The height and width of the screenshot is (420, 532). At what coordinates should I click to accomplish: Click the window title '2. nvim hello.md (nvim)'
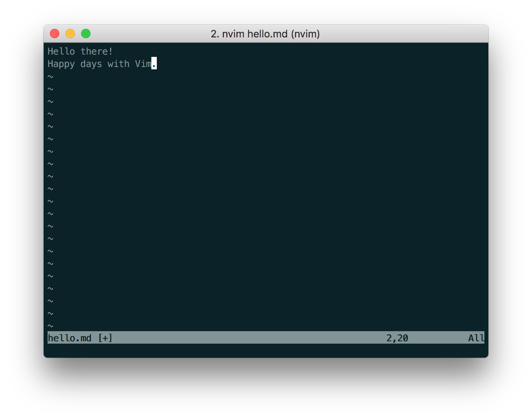click(265, 34)
